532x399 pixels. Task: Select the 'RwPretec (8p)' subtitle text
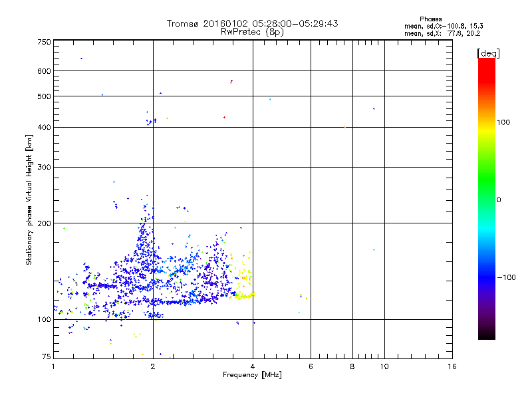point(252,32)
